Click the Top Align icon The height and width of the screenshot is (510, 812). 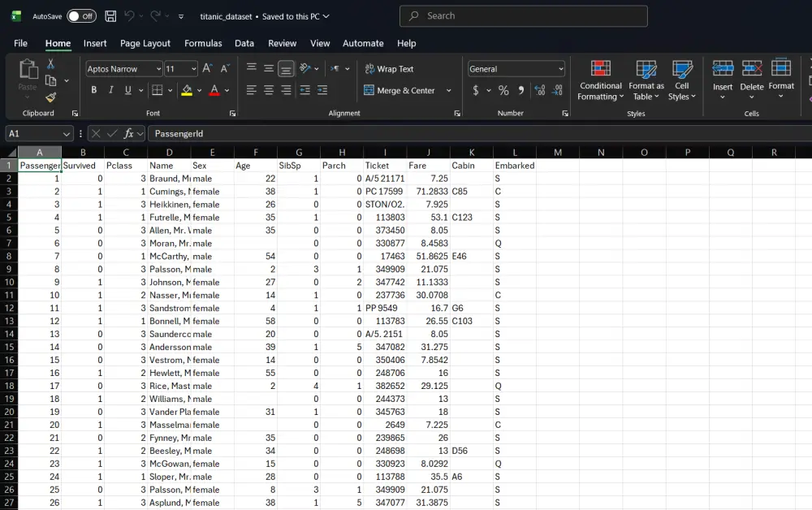252,68
